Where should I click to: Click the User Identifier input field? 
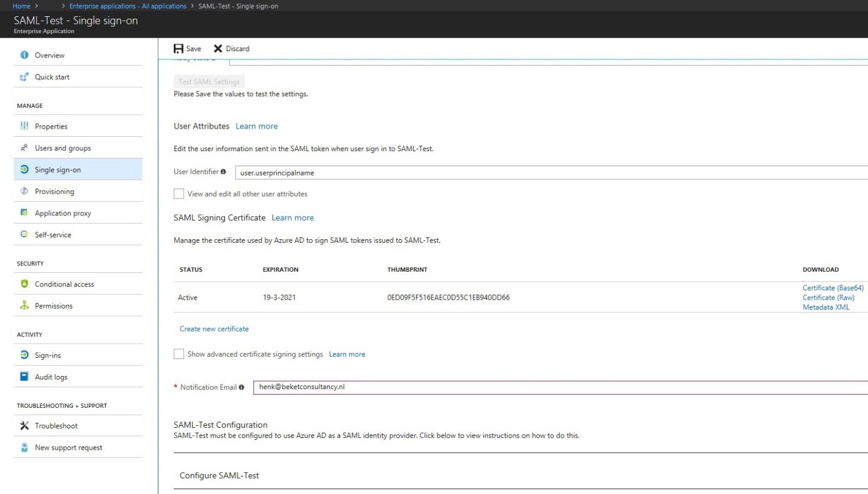(x=551, y=172)
